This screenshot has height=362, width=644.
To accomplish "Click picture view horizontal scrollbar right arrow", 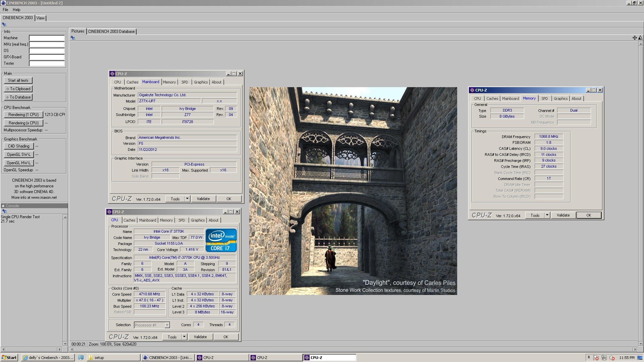I will [635, 349].
